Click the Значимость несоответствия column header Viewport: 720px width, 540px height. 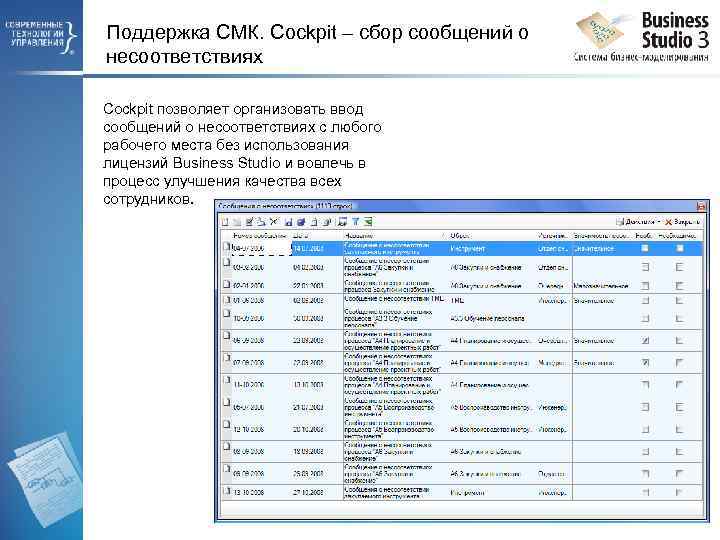[x=601, y=236]
